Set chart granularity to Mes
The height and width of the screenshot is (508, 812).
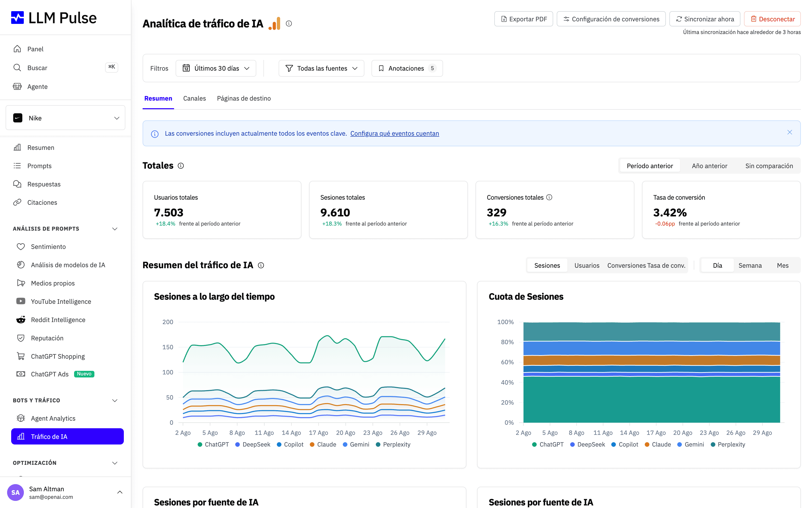783,265
